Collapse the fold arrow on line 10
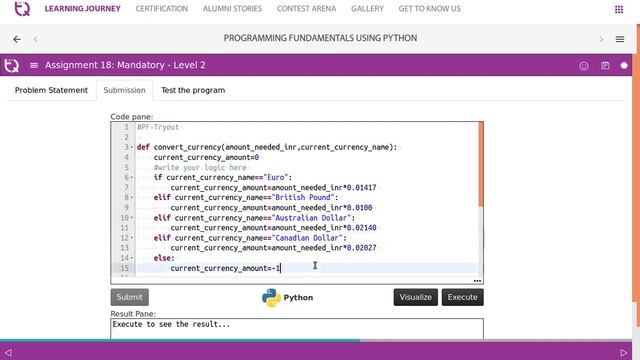640x360 pixels. [132, 218]
